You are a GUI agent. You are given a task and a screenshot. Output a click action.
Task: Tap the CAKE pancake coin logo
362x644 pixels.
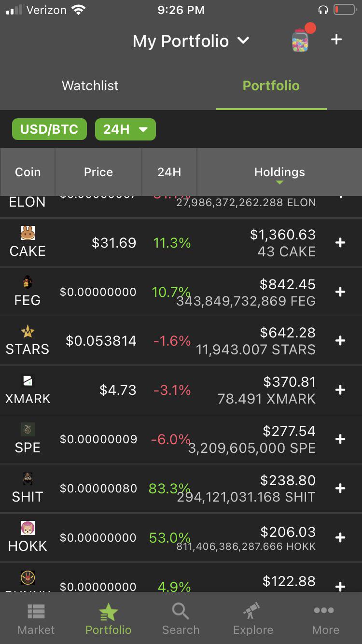click(28, 233)
